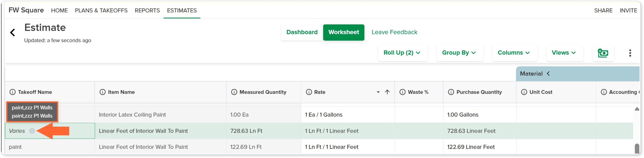Click the info icon next to Takeoff Name
Image resolution: width=644 pixels, height=158 pixels.
coord(12,92)
